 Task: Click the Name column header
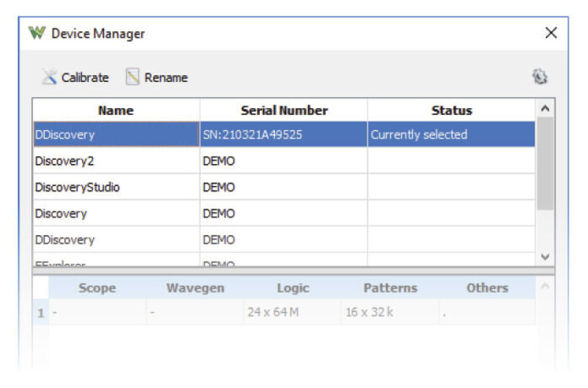point(116,110)
